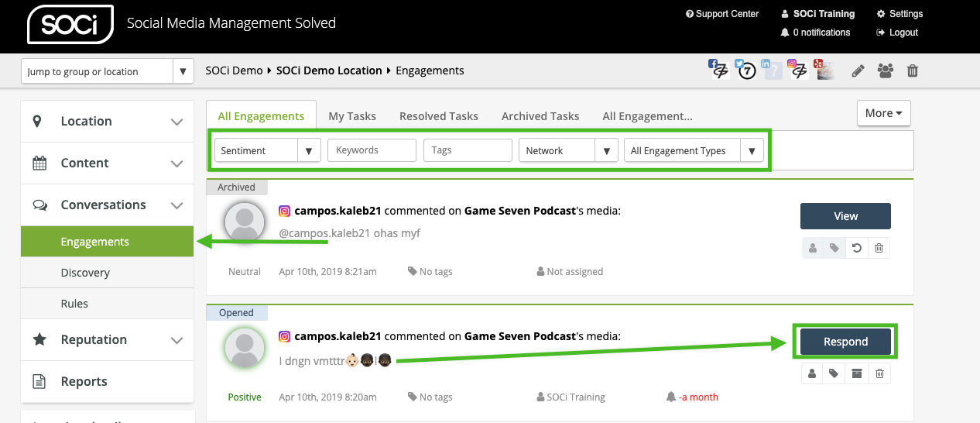Image resolution: width=980 pixels, height=423 pixels.
Task: Click the Instagram icon on the opened comment
Action: tap(285, 336)
